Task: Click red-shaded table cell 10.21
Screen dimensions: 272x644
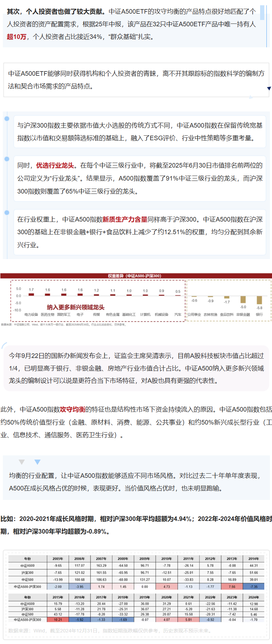Action: pos(58,620)
